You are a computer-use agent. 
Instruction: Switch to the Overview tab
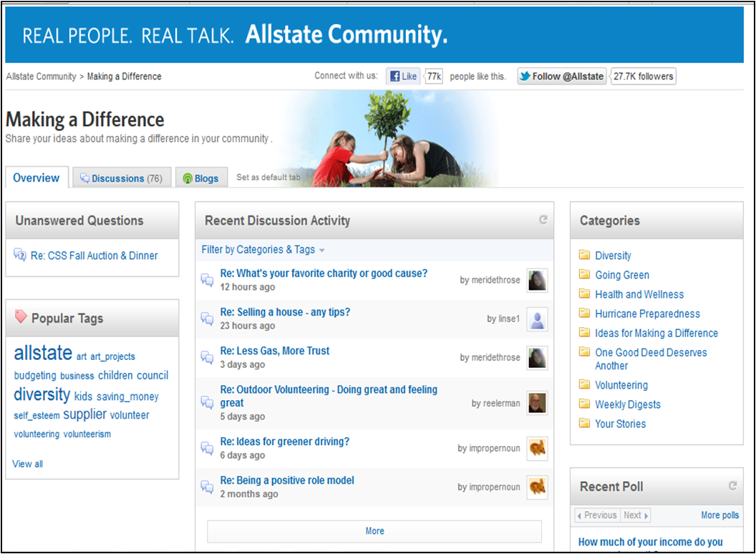(x=37, y=178)
